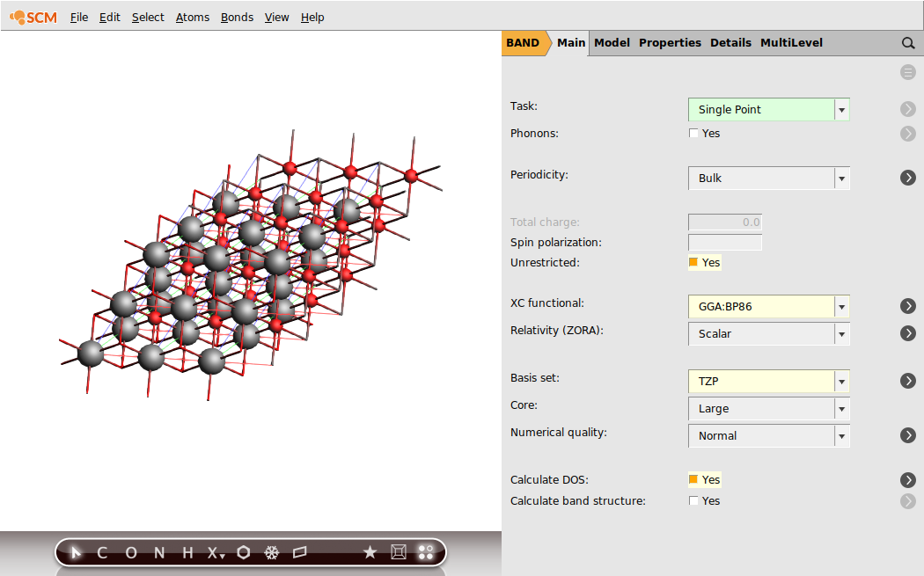Open XC functional details arrow

[908, 306]
